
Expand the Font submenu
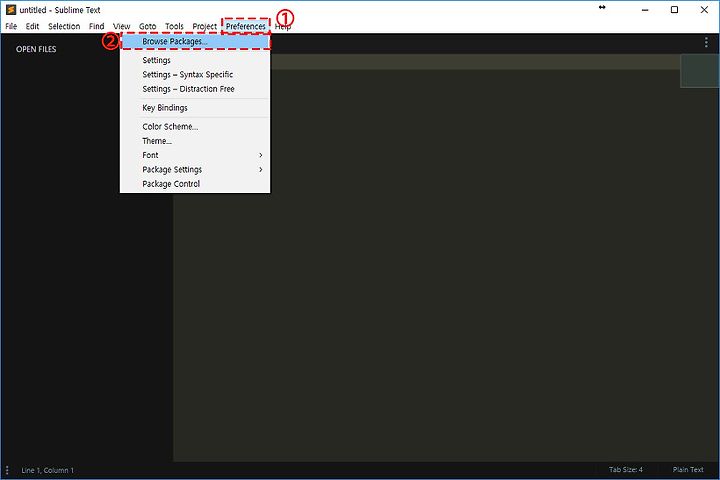pyautogui.click(x=195, y=155)
